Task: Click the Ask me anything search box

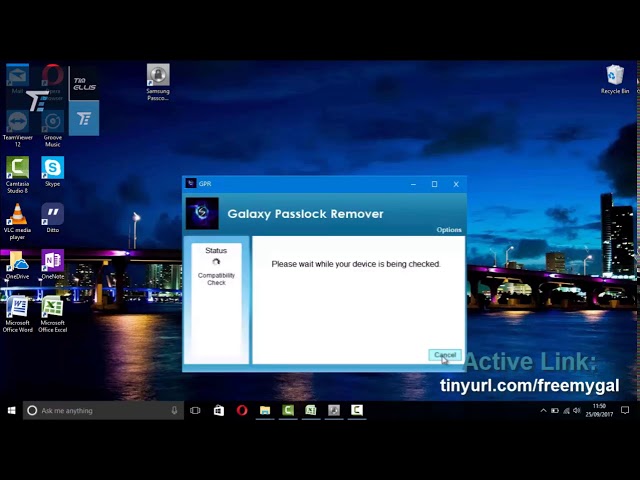Action: [103, 411]
